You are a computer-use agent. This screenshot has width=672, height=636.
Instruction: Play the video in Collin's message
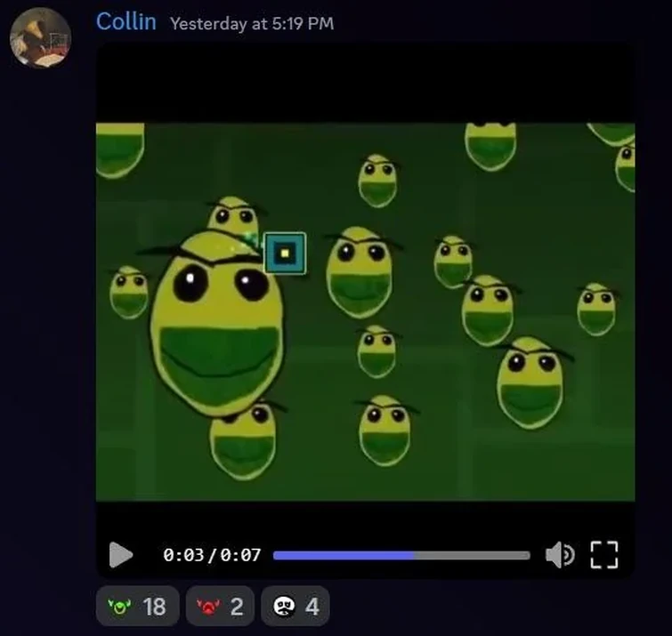(x=121, y=555)
